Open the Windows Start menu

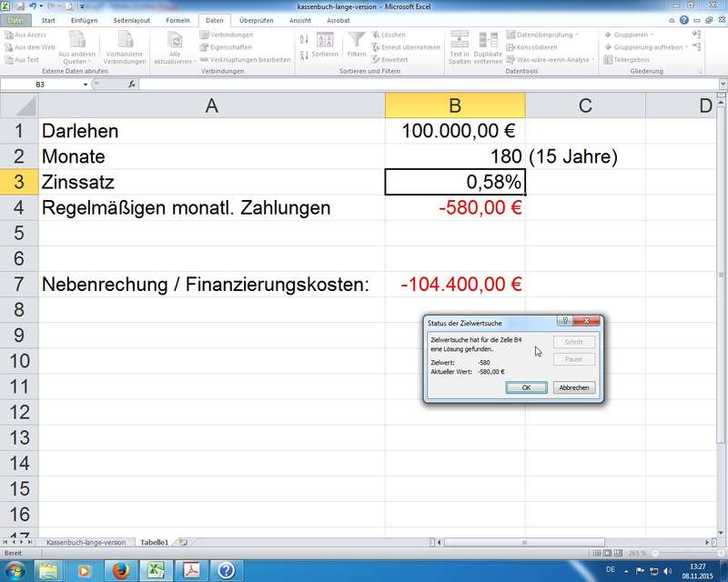[15, 570]
